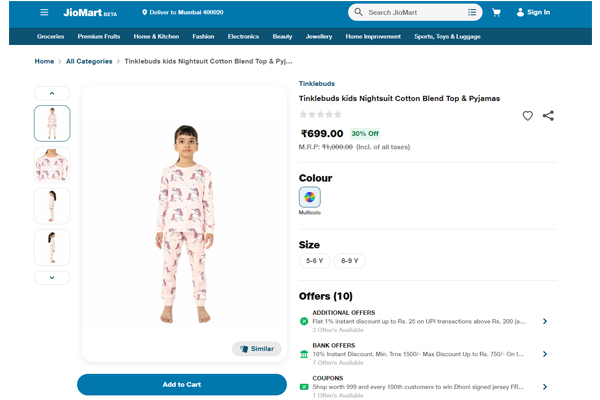Open the hamburger menu icon
Screen dimensions: 600x400
(x=44, y=12)
